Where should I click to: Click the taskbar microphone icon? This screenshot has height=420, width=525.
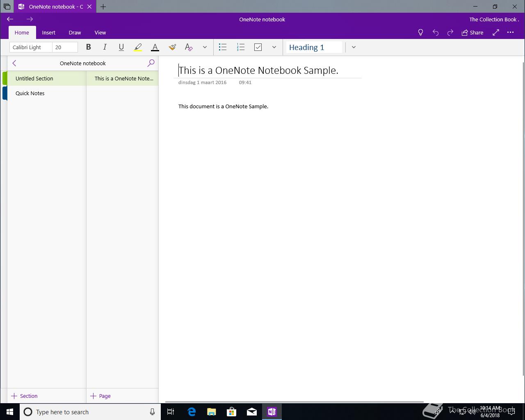coord(152,412)
